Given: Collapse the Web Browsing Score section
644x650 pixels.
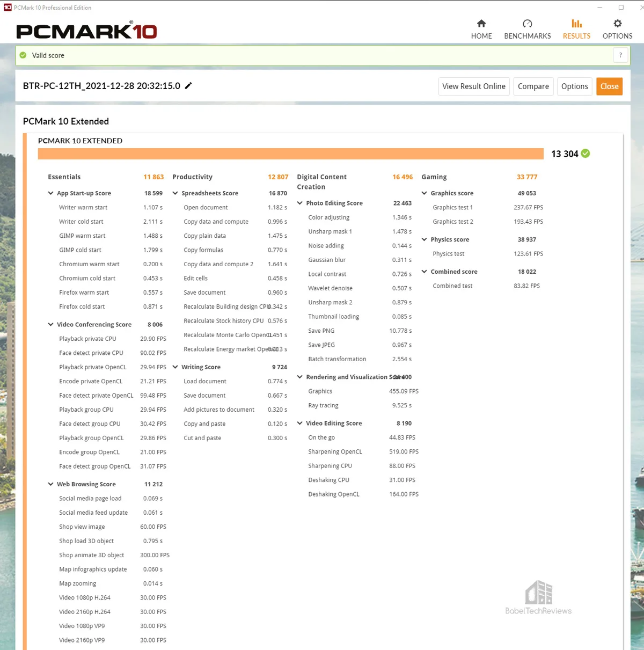Looking at the screenshot, I should (x=51, y=484).
